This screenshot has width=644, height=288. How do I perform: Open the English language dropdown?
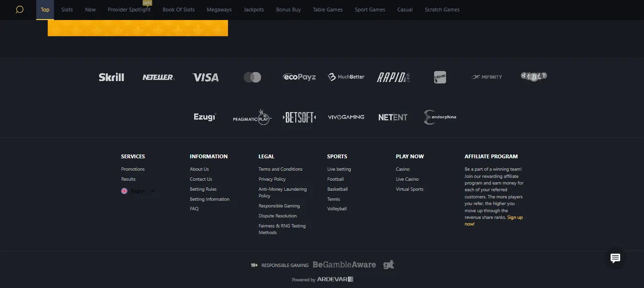pos(138,191)
